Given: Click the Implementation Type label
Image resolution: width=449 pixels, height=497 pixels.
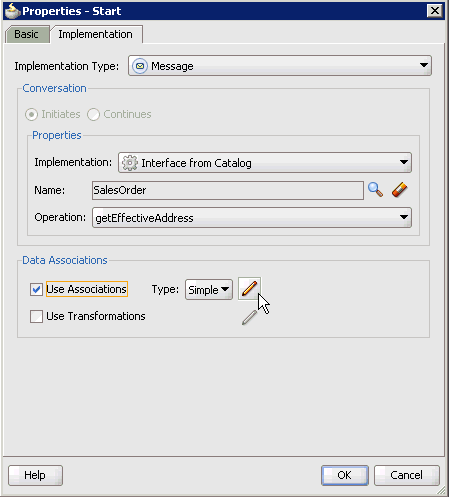Looking at the screenshot, I should click(66, 66).
